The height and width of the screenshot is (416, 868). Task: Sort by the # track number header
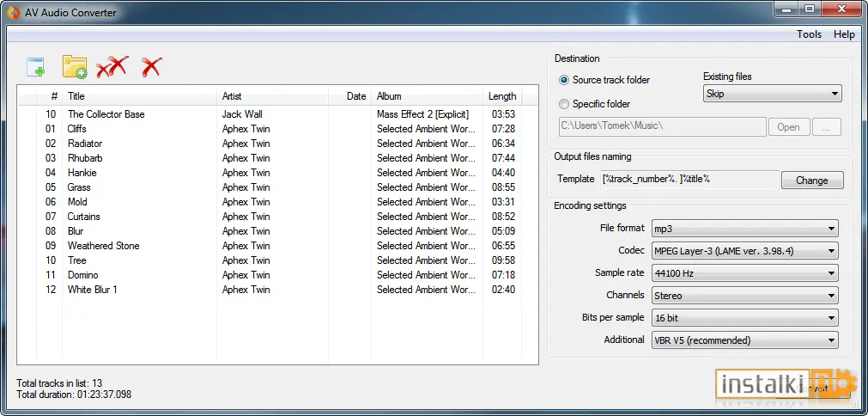[49, 96]
